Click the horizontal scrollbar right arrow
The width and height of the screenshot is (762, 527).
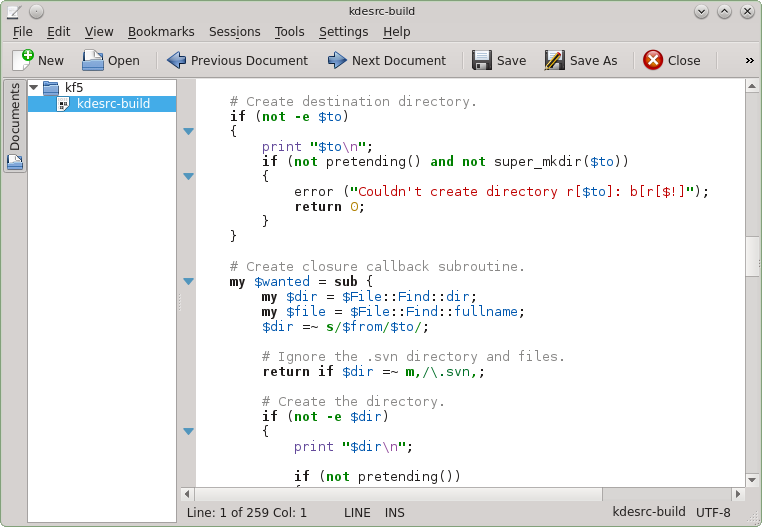click(x=738, y=494)
